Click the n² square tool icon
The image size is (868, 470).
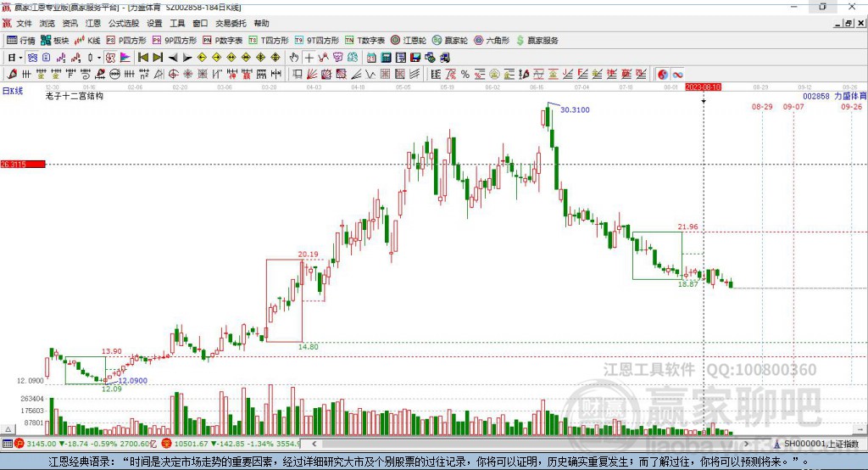[x=144, y=75]
